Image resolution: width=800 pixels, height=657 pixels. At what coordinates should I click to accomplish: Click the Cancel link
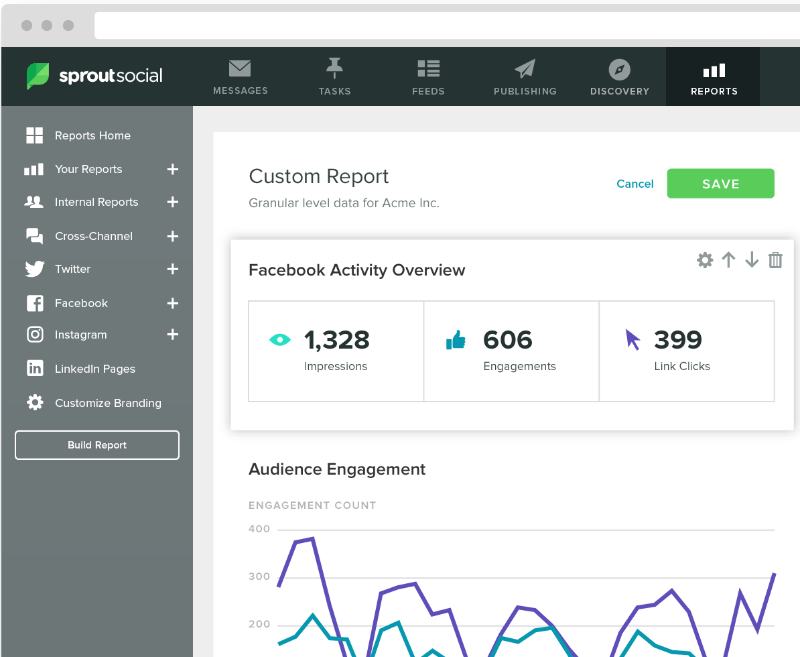point(635,184)
